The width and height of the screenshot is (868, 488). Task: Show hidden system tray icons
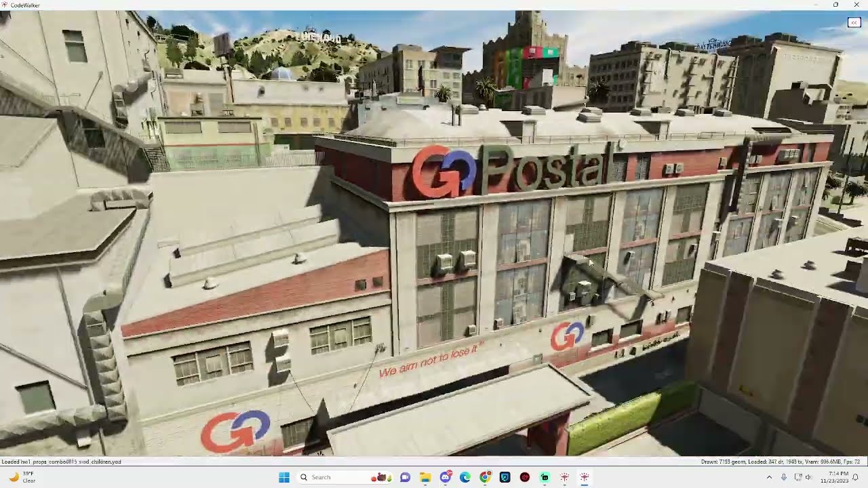tap(769, 477)
